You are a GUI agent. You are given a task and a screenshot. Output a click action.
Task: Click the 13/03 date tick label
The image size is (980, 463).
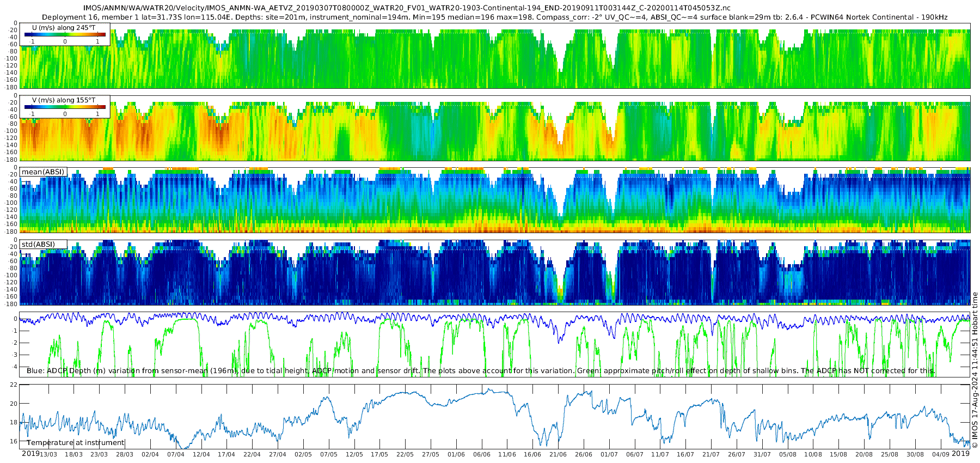point(48,454)
